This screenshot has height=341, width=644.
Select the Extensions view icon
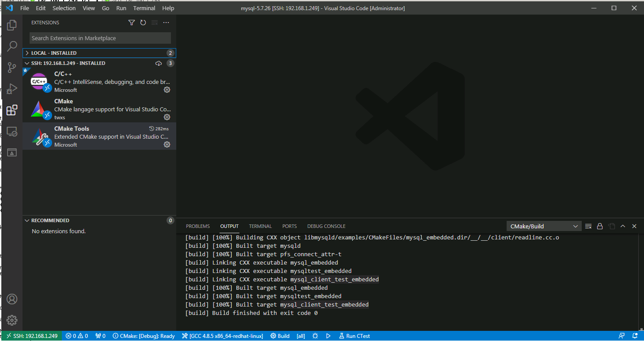click(x=12, y=110)
